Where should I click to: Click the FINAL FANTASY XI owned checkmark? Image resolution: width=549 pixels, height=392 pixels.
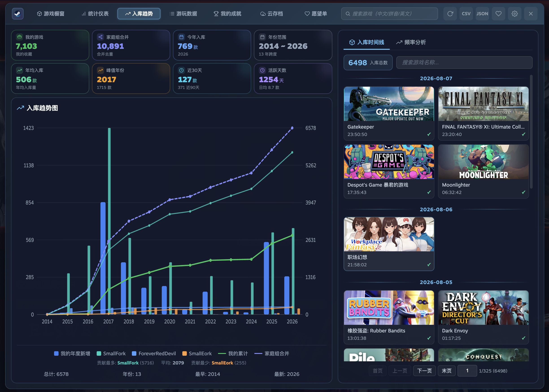tap(523, 134)
